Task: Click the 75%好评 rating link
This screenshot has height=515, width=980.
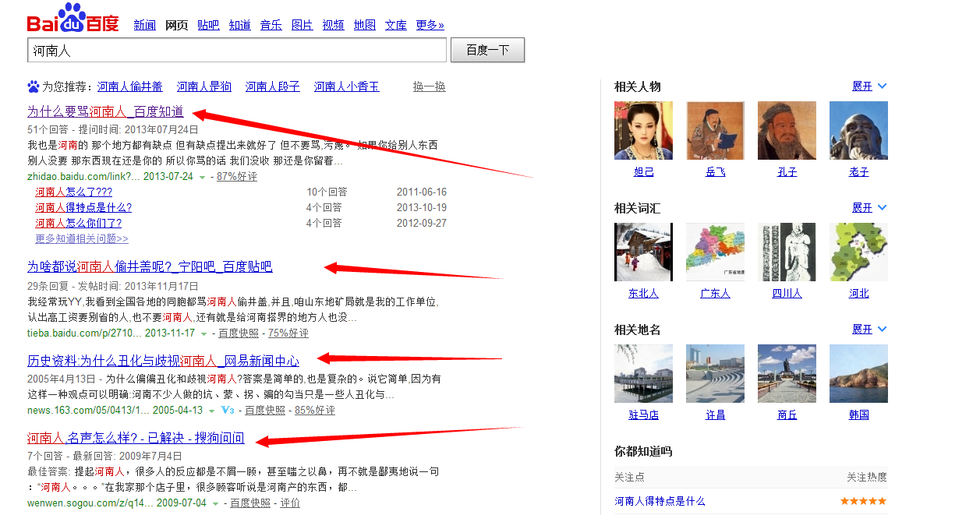Action: click(x=288, y=333)
